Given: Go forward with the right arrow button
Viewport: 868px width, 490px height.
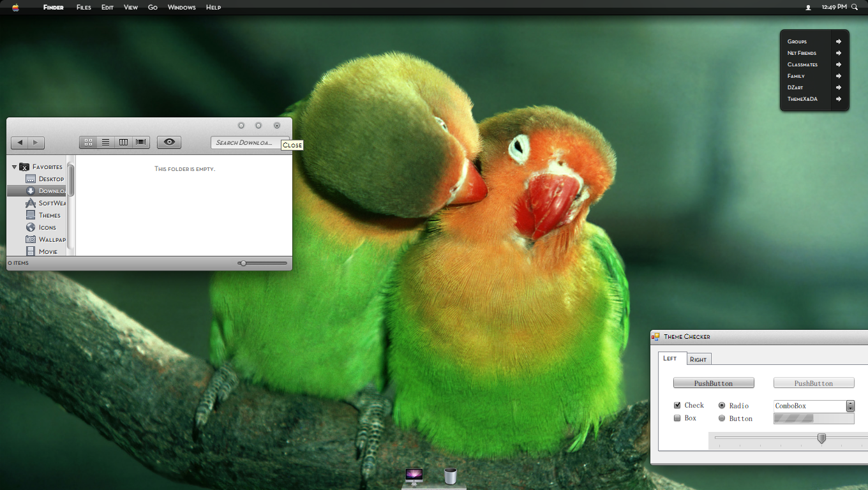Looking at the screenshot, I should (36, 143).
